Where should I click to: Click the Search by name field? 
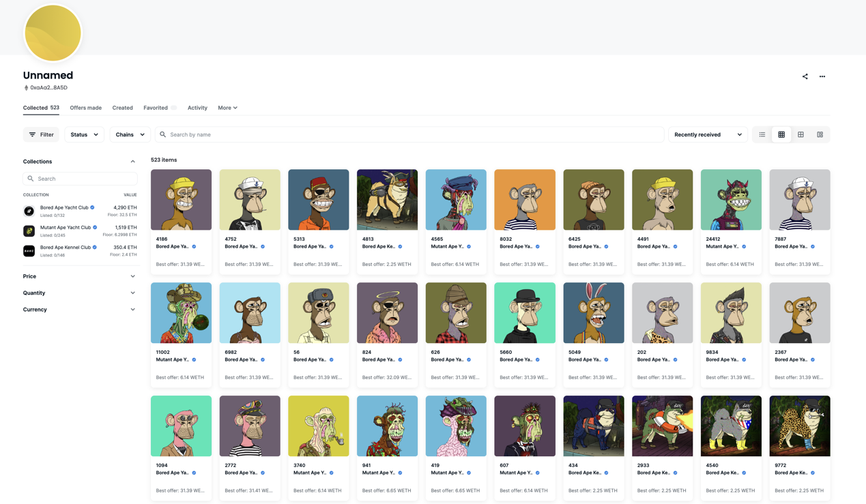point(409,134)
